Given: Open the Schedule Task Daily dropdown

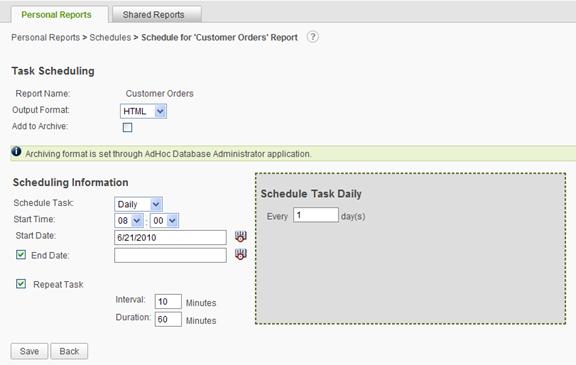Looking at the screenshot, I should click(x=138, y=204).
